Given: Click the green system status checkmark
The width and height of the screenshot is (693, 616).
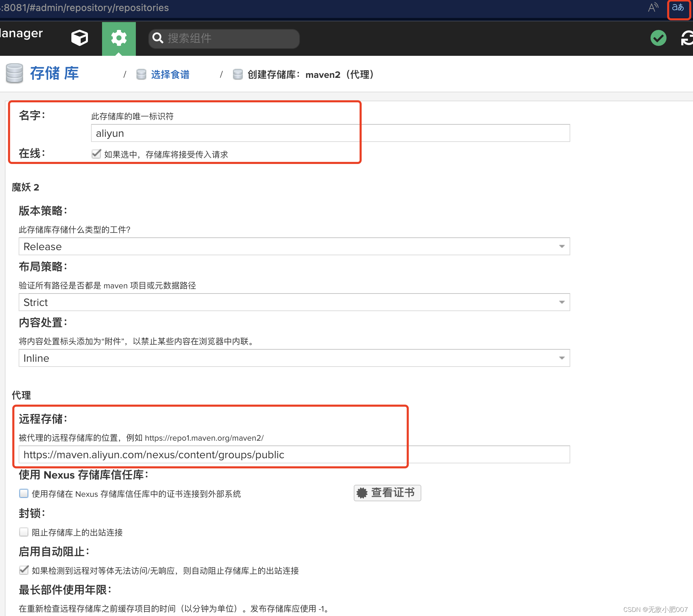Looking at the screenshot, I should [x=658, y=38].
